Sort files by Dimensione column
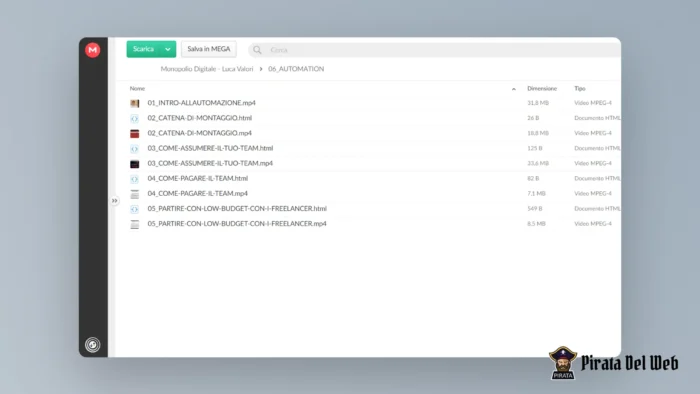The image size is (700, 394). coord(542,88)
